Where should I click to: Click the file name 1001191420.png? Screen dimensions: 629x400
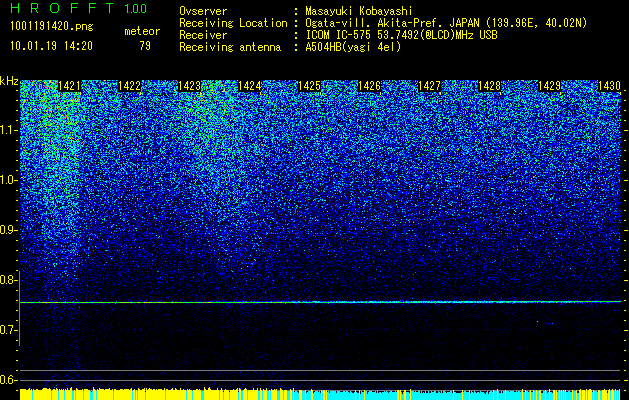(x=52, y=27)
